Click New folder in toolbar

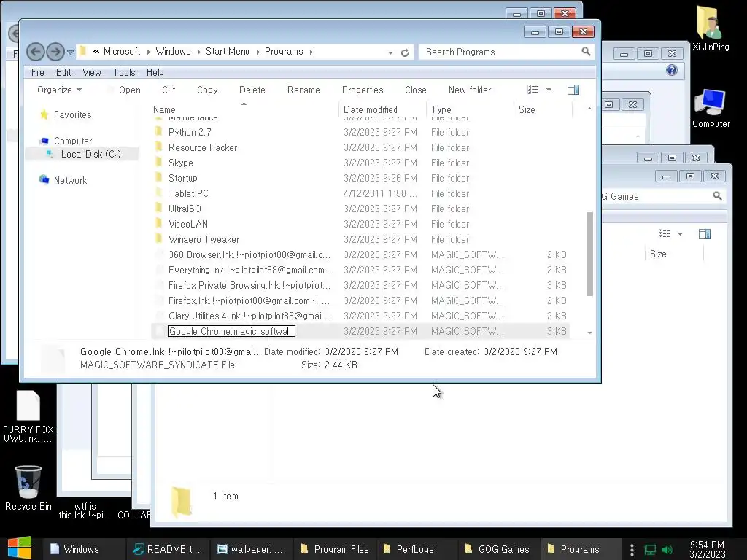[x=470, y=90]
